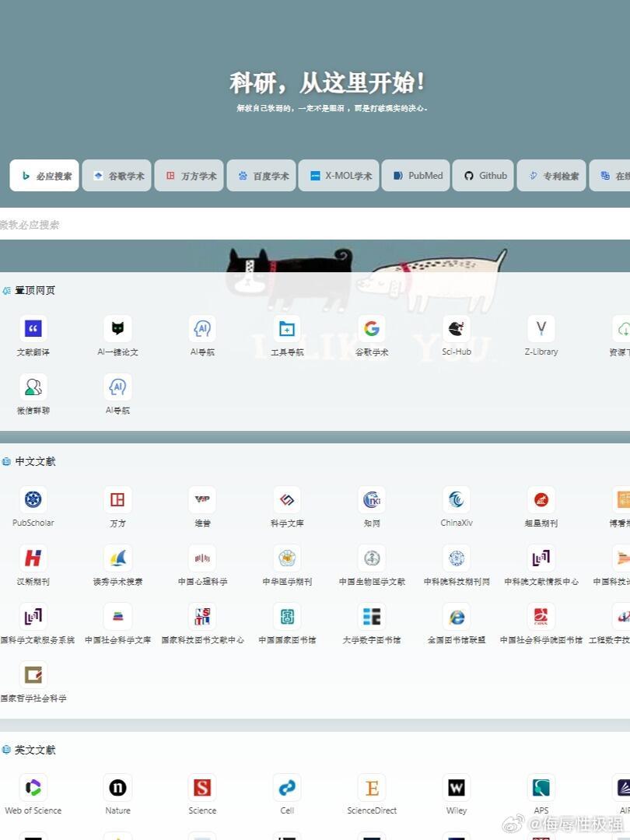Open the ChinaXiv icon

click(457, 499)
